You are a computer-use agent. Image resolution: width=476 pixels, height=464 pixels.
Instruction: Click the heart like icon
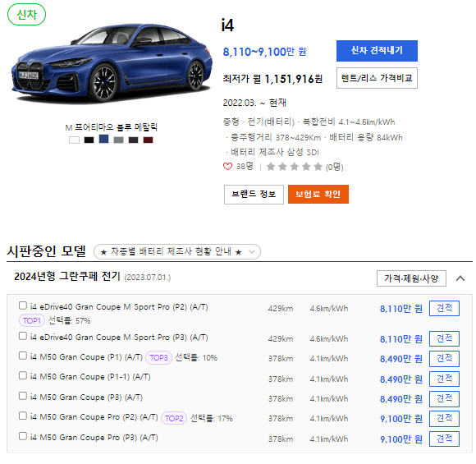tap(227, 166)
